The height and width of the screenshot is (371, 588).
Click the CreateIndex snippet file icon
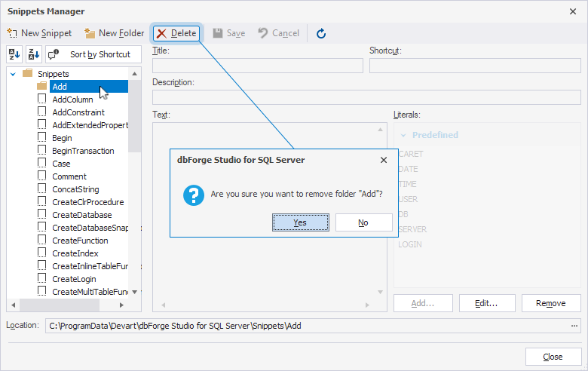[42, 253]
